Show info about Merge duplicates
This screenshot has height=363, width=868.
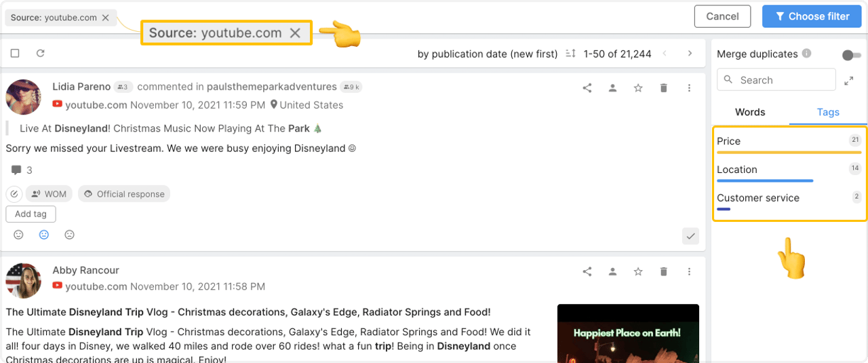[806, 54]
